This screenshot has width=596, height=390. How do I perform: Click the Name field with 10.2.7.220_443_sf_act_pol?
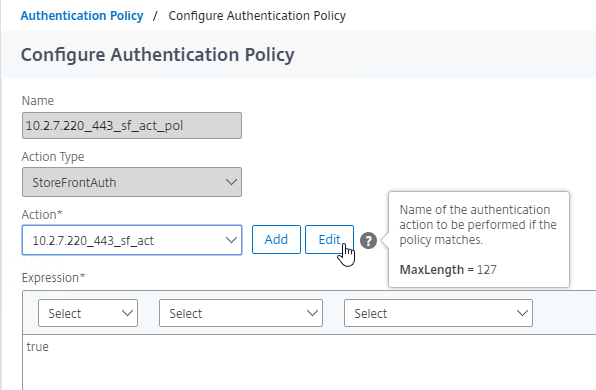(132, 125)
